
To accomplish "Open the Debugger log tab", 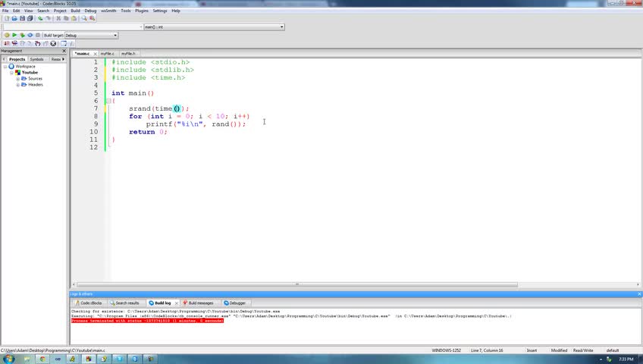I will [235, 303].
